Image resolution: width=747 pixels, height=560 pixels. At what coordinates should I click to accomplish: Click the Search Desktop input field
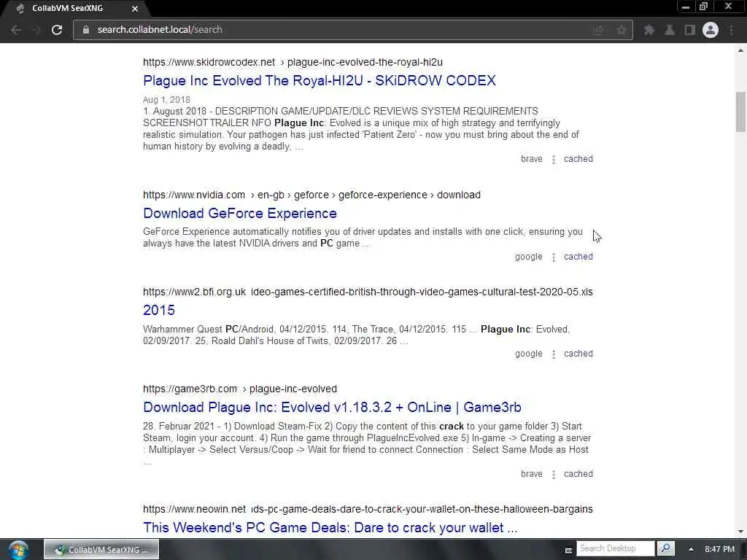[616, 549]
